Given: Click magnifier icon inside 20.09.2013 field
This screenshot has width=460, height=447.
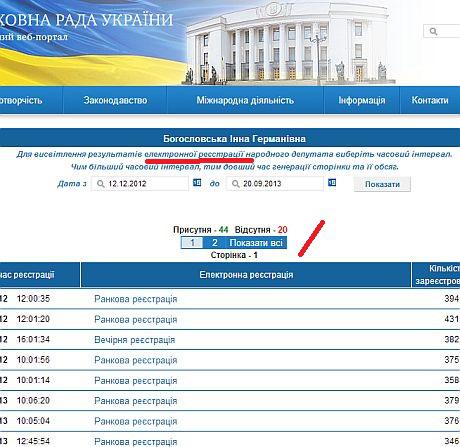Looking at the screenshot, I should pos(235,184).
